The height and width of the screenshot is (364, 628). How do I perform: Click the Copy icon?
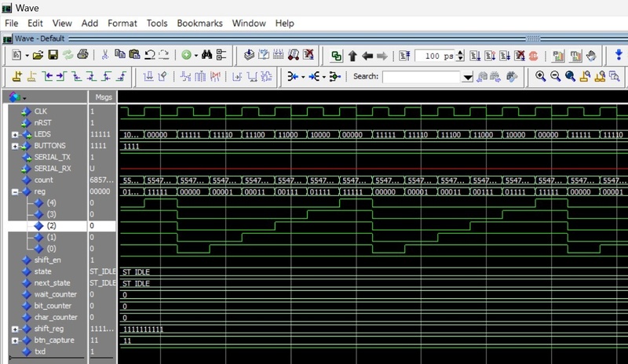(x=120, y=54)
